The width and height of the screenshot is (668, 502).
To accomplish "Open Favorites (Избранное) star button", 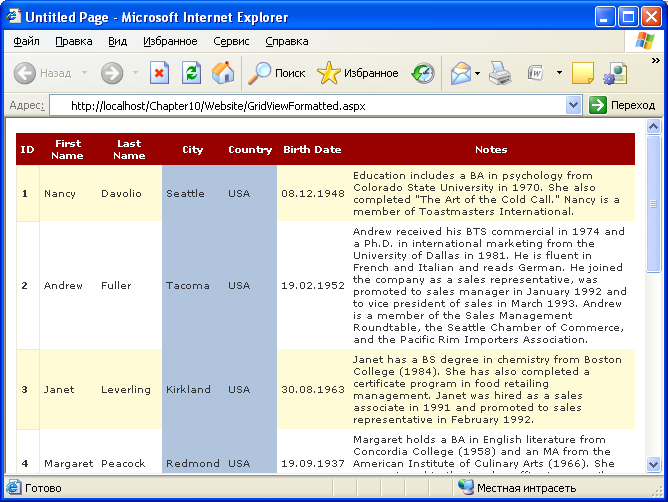I will 357,73.
